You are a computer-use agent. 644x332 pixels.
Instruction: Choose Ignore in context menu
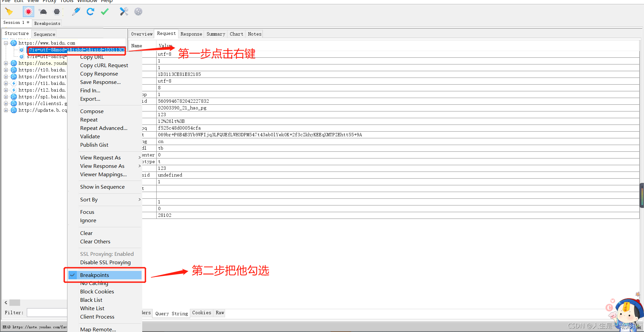pos(88,220)
